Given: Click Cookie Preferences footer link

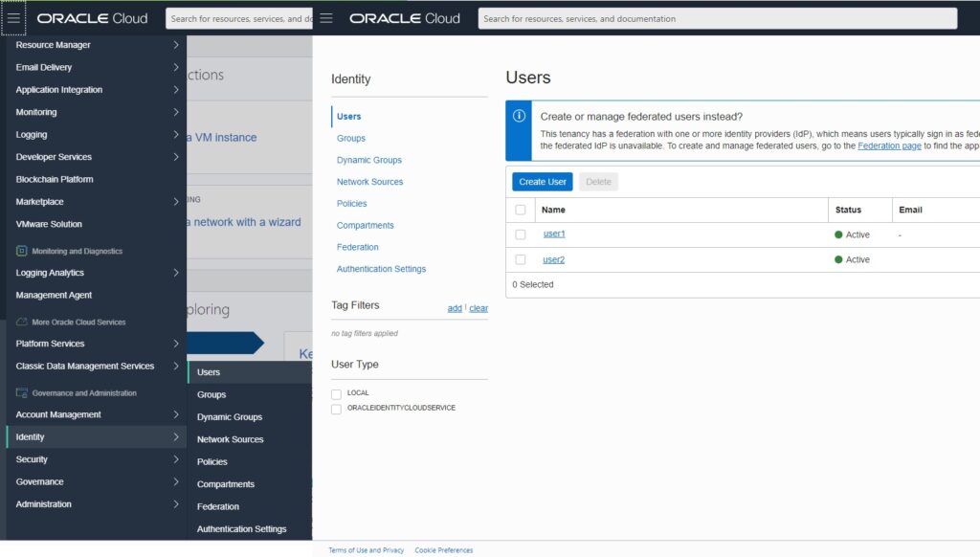Looking at the screenshot, I should point(444,550).
